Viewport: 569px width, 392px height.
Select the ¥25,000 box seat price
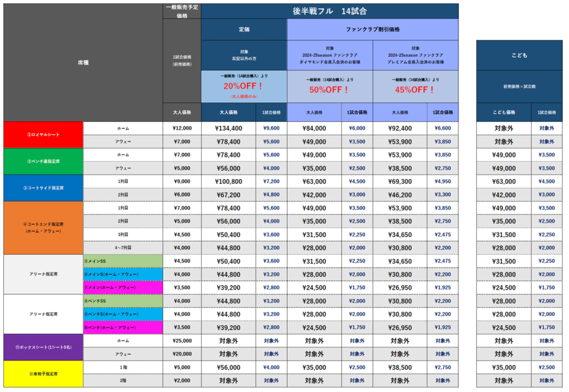(181, 341)
